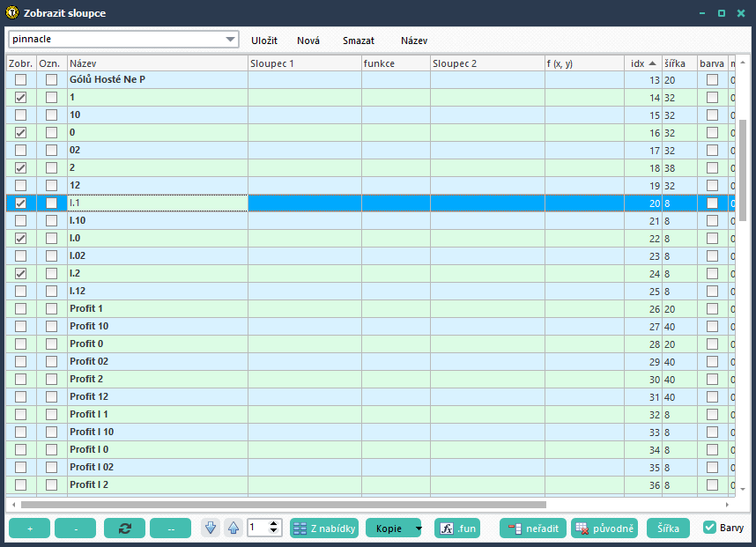Click the plus add row button
The width and height of the screenshot is (756, 547).
tap(29, 529)
